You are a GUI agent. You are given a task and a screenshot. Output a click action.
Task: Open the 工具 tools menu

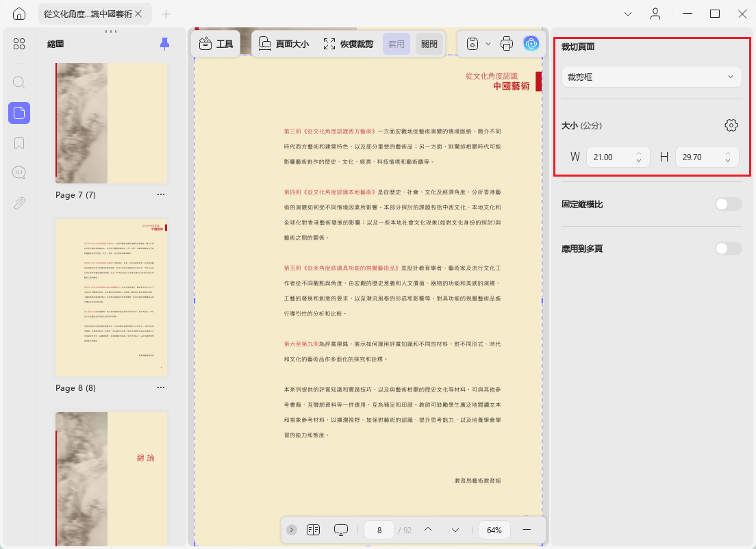coord(216,44)
